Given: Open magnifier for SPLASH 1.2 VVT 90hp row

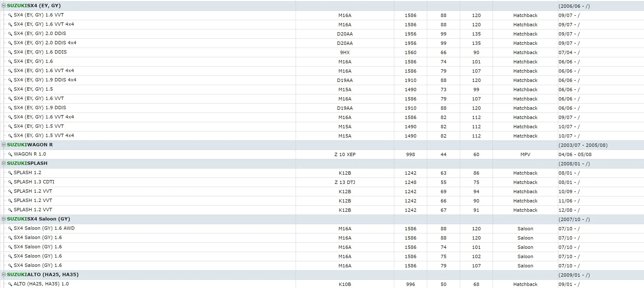Looking at the screenshot, I should click(x=10, y=201).
